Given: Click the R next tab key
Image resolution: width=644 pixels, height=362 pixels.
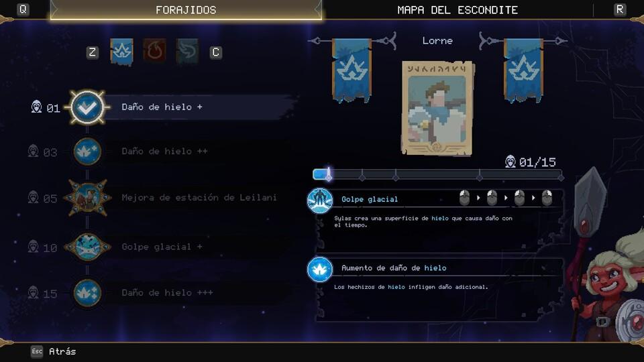Looking at the screenshot, I should pyautogui.click(x=620, y=9).
